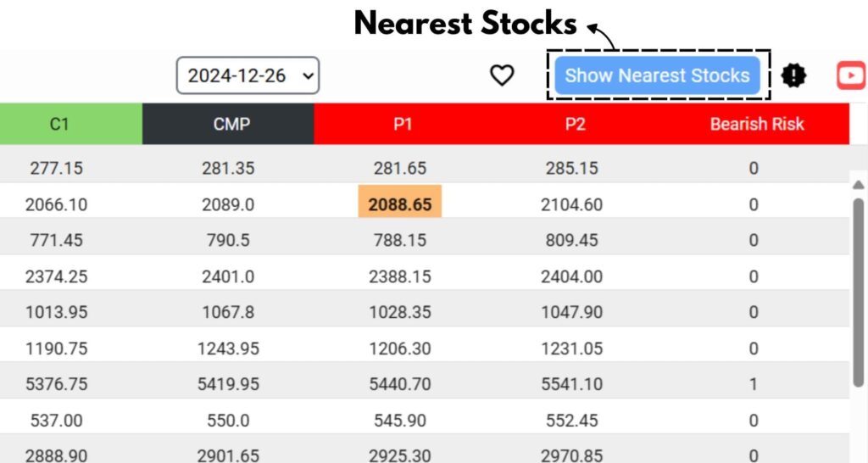Click Bearish Risk value 1
The image size is (868, 463).
coord(754,384)
